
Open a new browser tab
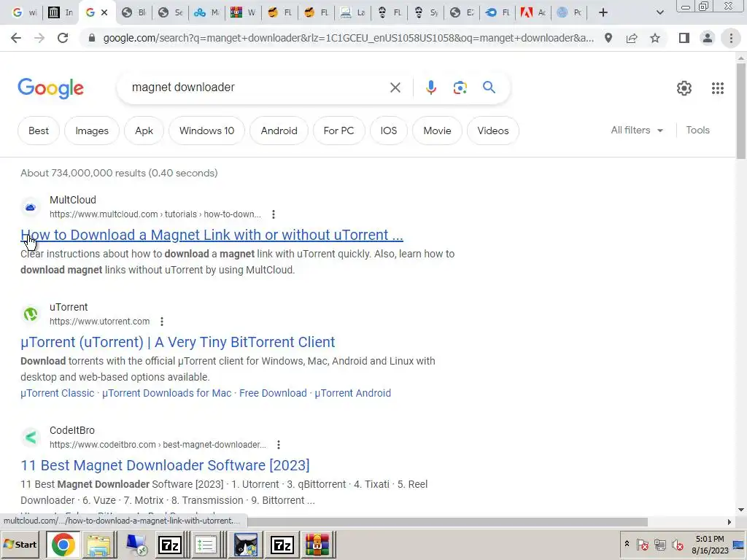click(x=603, y=12)
